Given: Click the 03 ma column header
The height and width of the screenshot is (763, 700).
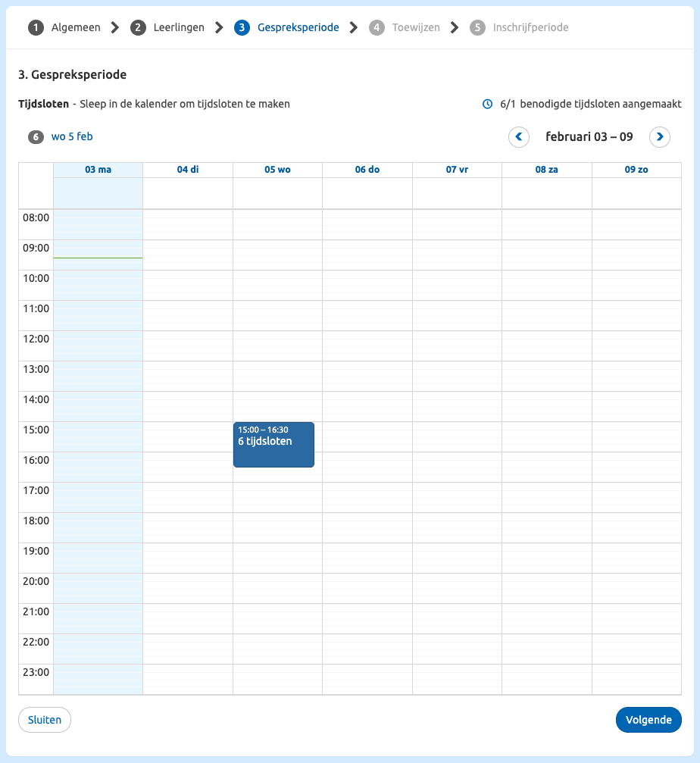Looking at the screenshot, I should 98,169.
